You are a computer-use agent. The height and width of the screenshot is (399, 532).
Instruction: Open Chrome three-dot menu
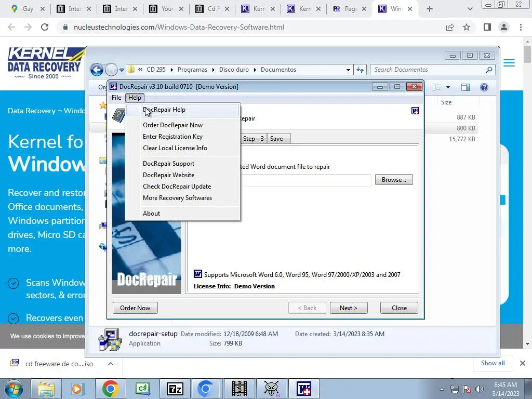click(x=521, y=27)
